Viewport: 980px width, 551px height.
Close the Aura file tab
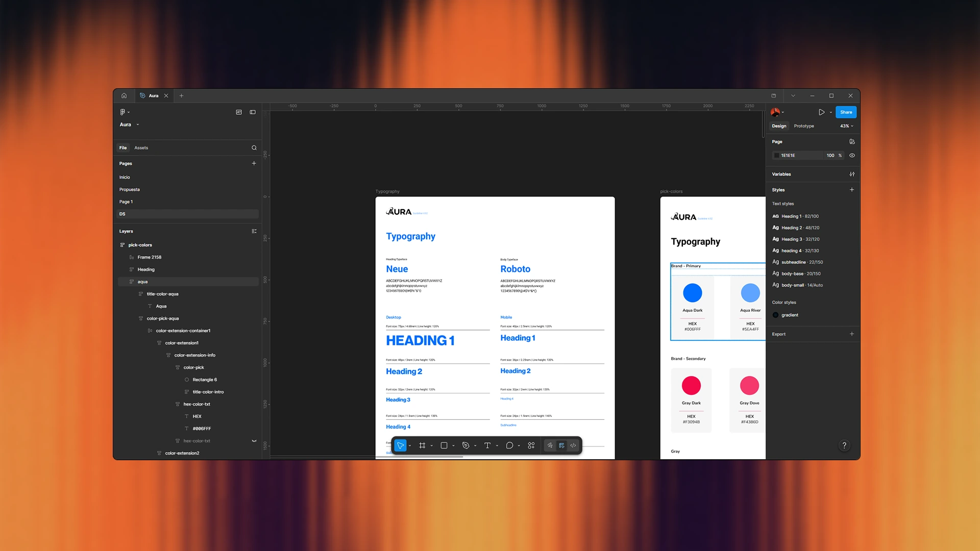point(166,95)
